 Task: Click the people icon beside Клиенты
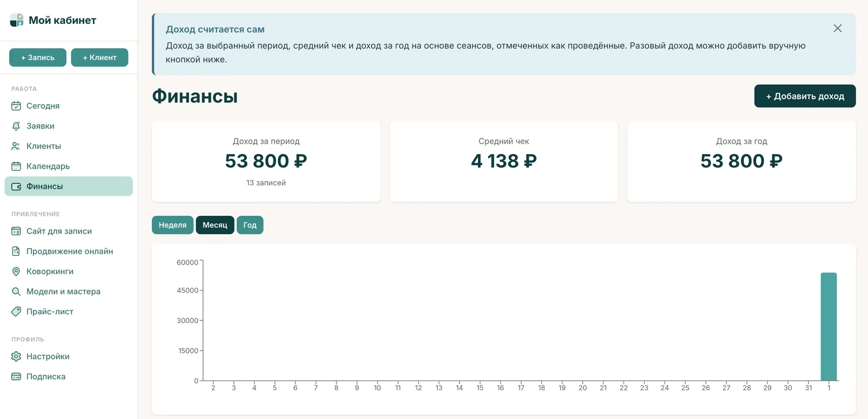(x=16, y=146)
